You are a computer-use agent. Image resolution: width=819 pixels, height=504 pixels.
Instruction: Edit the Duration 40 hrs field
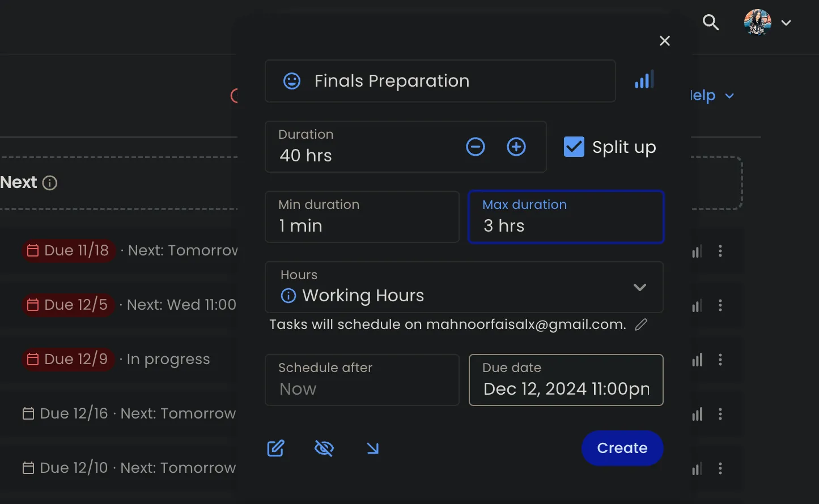[406, 147]
